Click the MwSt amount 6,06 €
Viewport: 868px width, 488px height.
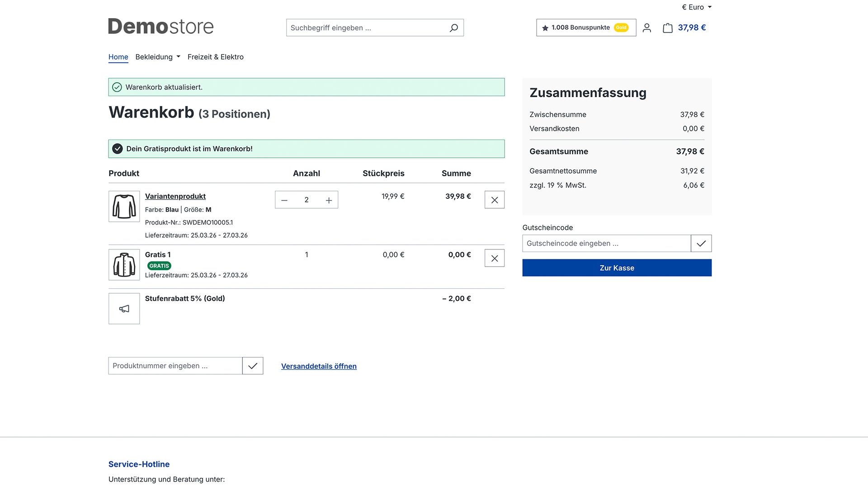coord(693,185)
